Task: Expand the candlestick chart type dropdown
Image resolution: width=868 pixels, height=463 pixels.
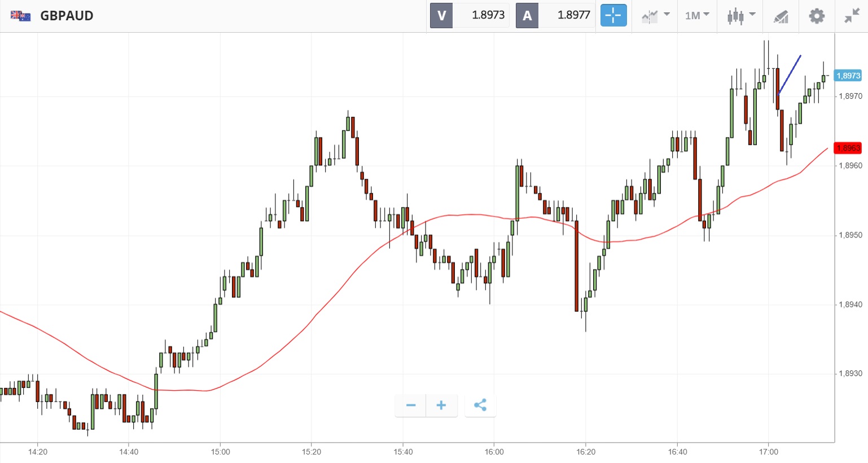Action: 740,16
